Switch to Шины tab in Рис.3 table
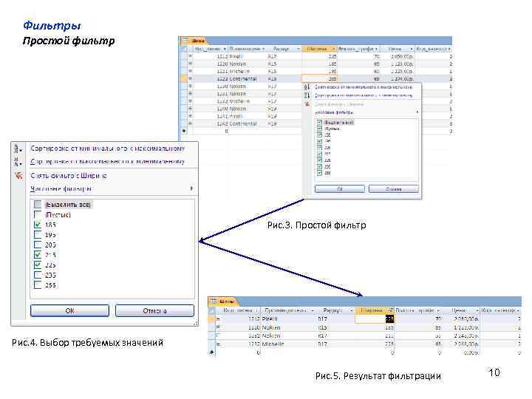 (198, 41)
